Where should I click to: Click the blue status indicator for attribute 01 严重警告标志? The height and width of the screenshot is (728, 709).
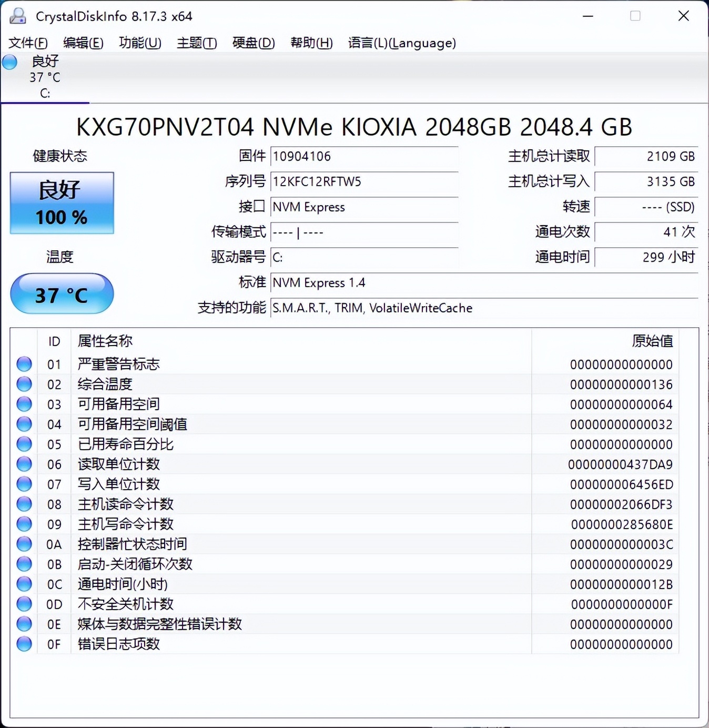tap(24, 363)
